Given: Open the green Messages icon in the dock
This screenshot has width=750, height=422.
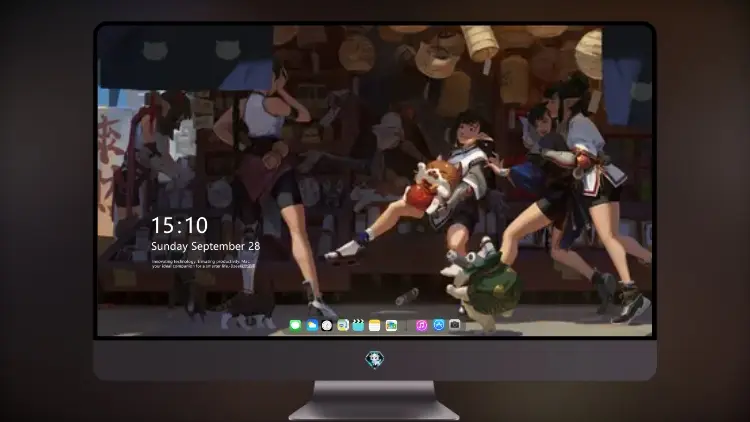Looking at the screenshot, I should pyautogui.click(x=295, y=325).
